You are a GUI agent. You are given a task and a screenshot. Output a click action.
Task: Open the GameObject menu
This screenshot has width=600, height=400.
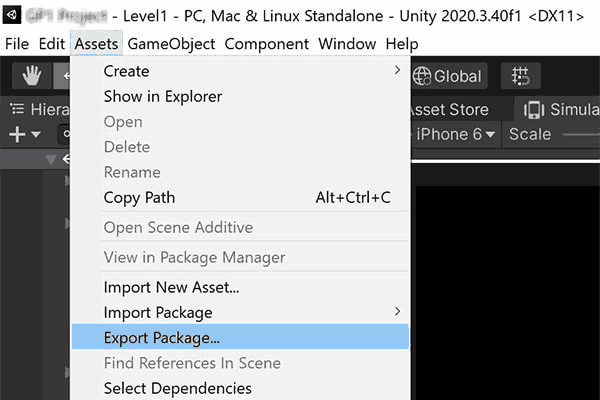tap(171, 44)
